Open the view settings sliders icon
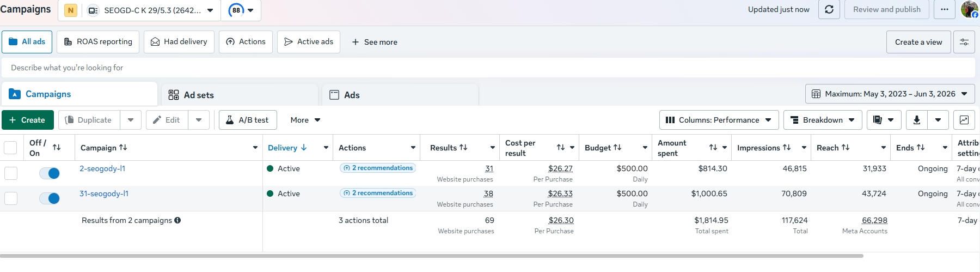Screen dimensions: 980x272 pyautogui.click(x=964, y=42)
